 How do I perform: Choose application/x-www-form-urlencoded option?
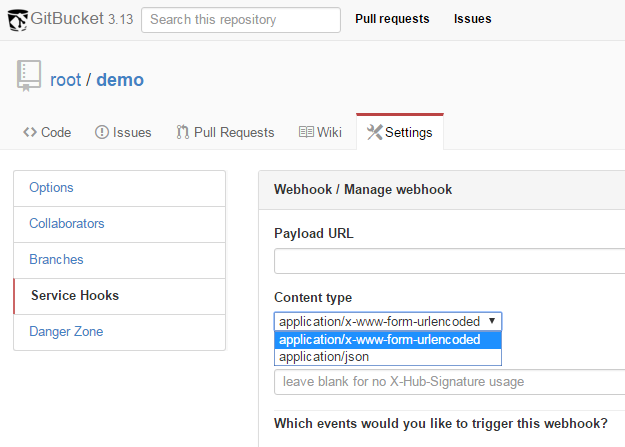click(388, 340)
